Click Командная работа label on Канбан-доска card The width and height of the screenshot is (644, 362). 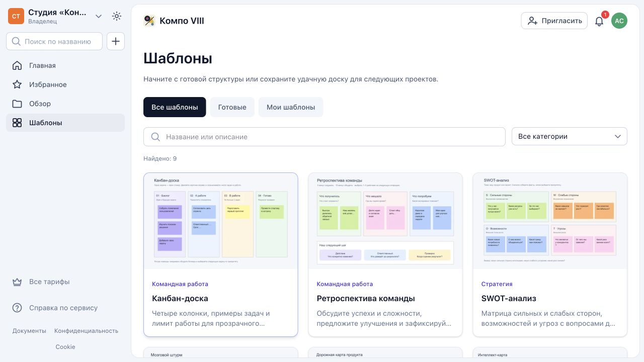click(180, 284)
